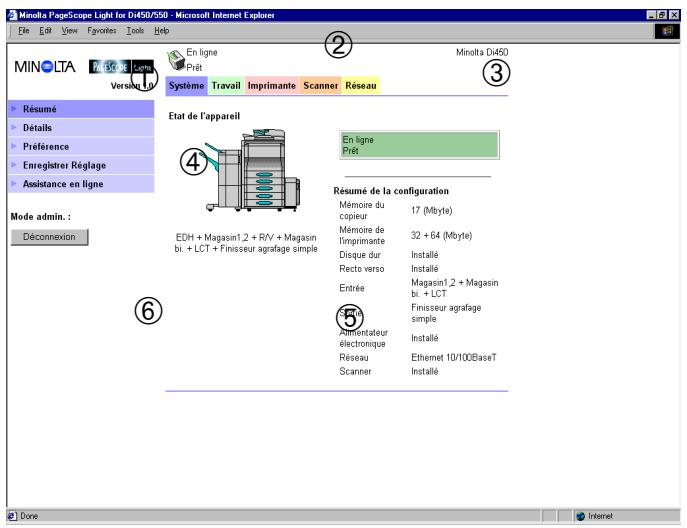
Task: Click the Scanner row label in configuration
Action: pos(355,372)
